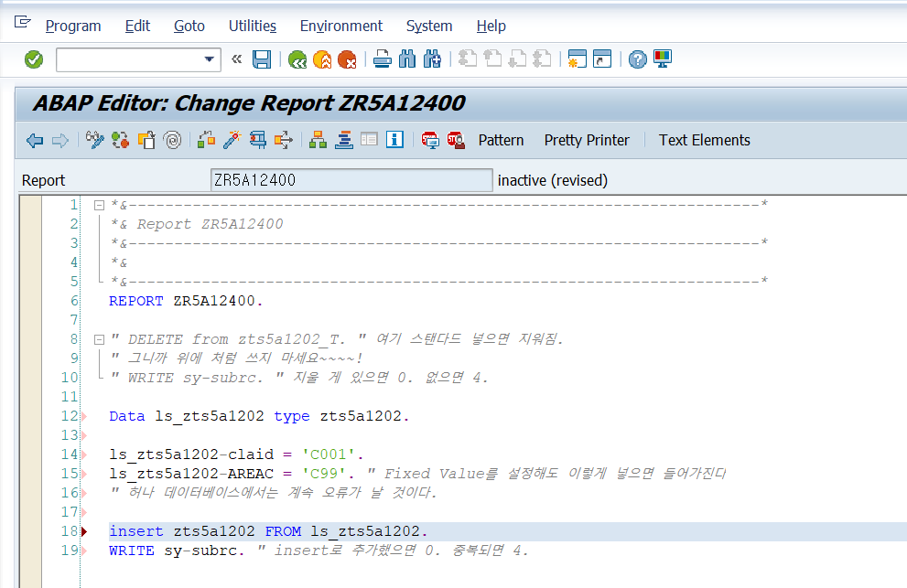Activate the program with the wand icon
The image size is (907, 588).
point(232,140)
